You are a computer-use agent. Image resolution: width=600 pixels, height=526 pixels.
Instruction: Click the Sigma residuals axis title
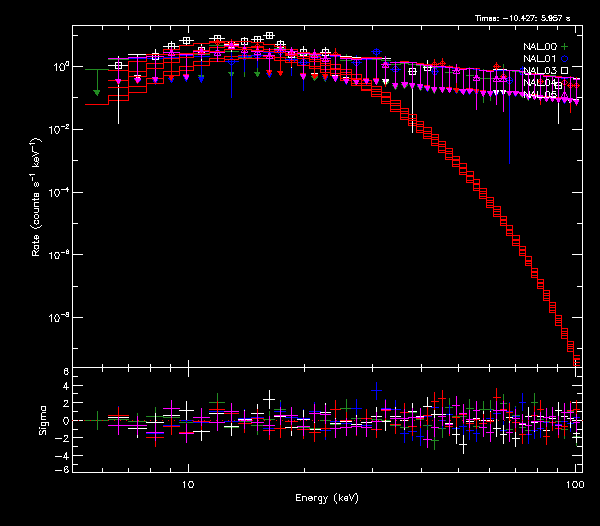(42, 420)
